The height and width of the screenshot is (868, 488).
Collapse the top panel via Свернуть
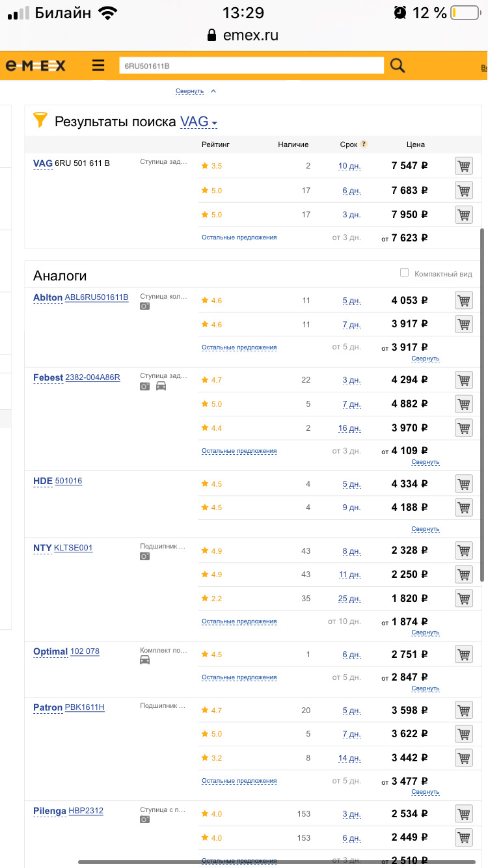[190, 91]
